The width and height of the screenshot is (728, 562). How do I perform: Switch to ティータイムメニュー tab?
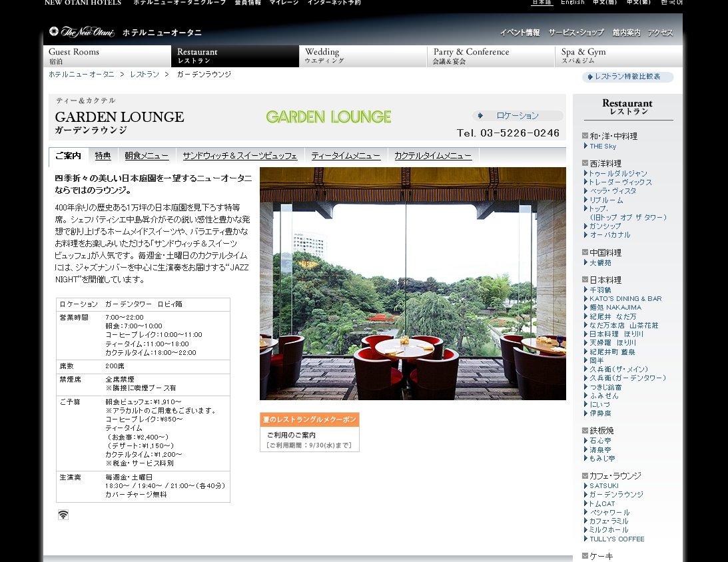pyautogui.click(x=346, y=156)
